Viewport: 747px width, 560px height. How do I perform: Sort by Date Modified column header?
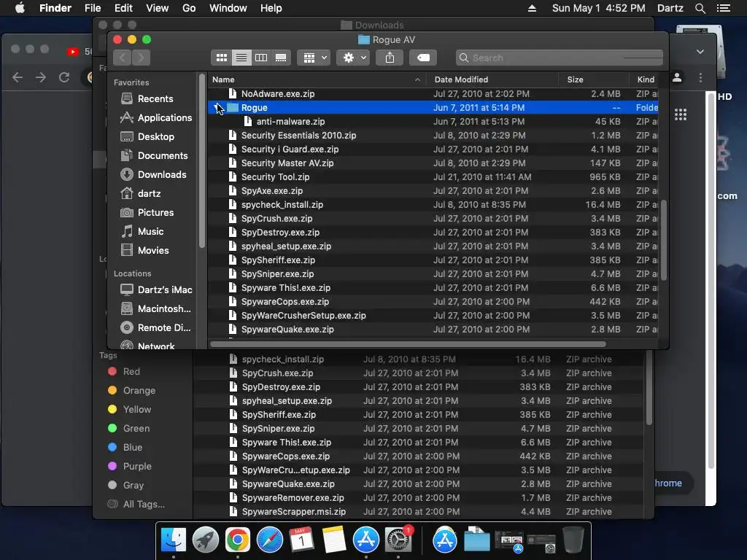pyautogui.click(x=492, y=79)
